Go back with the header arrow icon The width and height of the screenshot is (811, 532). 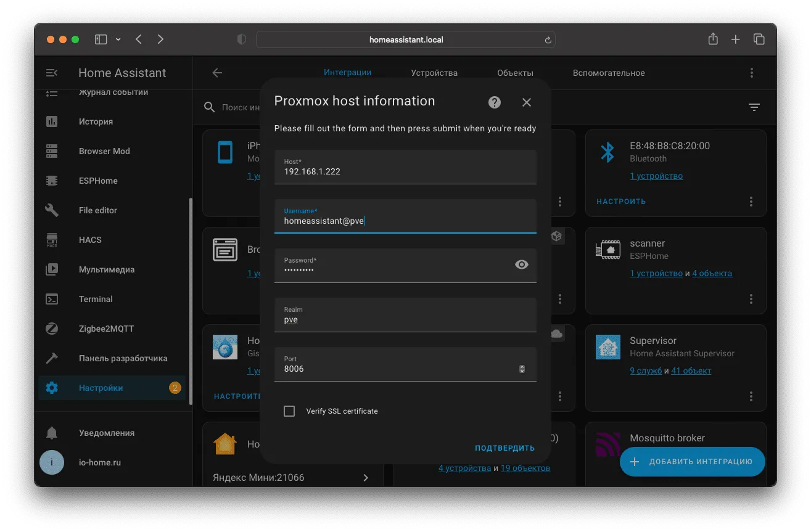tap(217, 73)
